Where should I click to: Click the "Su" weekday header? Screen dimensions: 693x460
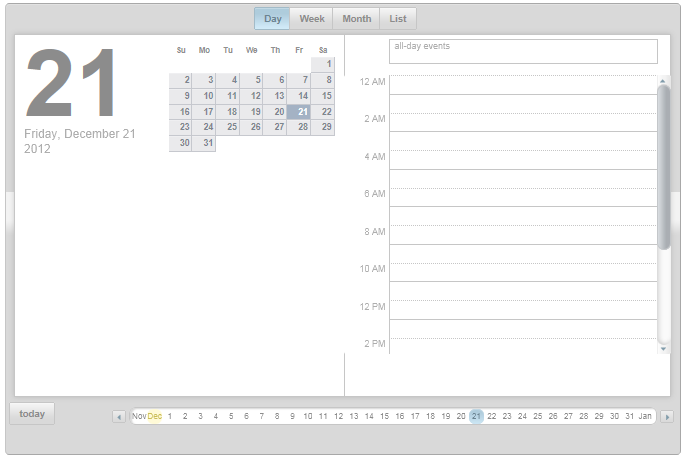pyautogui.click(x=181, y=50)
